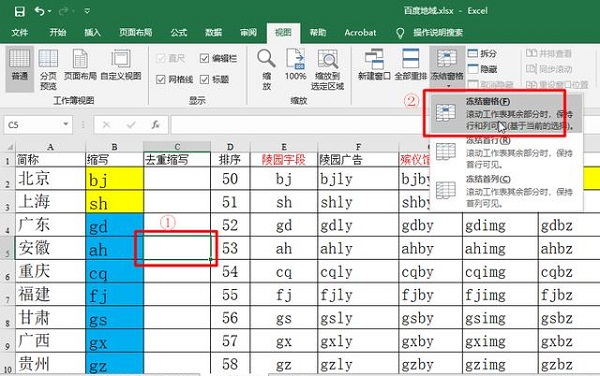Select column D header
Viewport: 600px width, 376px height.
tap(230, 146)
